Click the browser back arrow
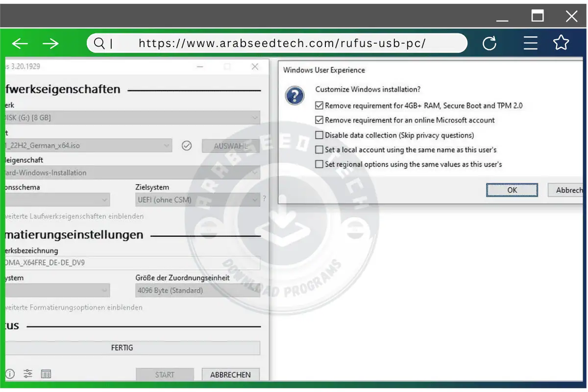 (x=20, y=44)
